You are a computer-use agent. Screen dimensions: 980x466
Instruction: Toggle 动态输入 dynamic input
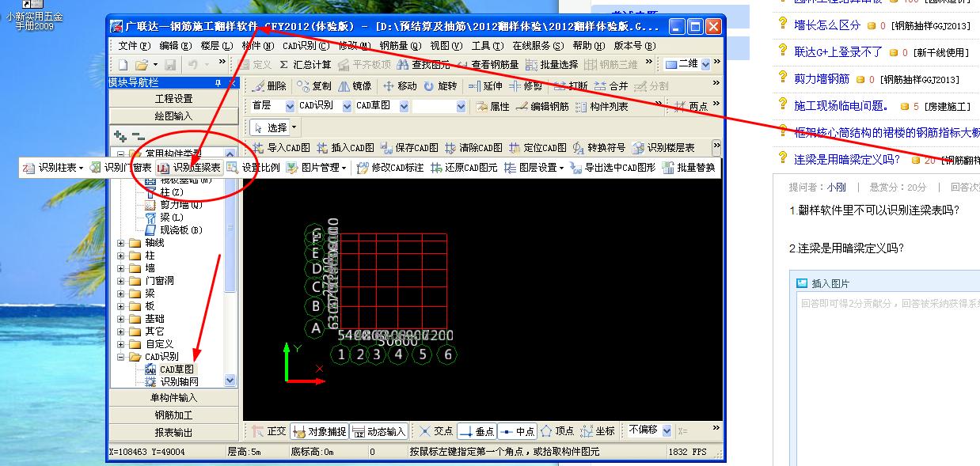point(378,431)
